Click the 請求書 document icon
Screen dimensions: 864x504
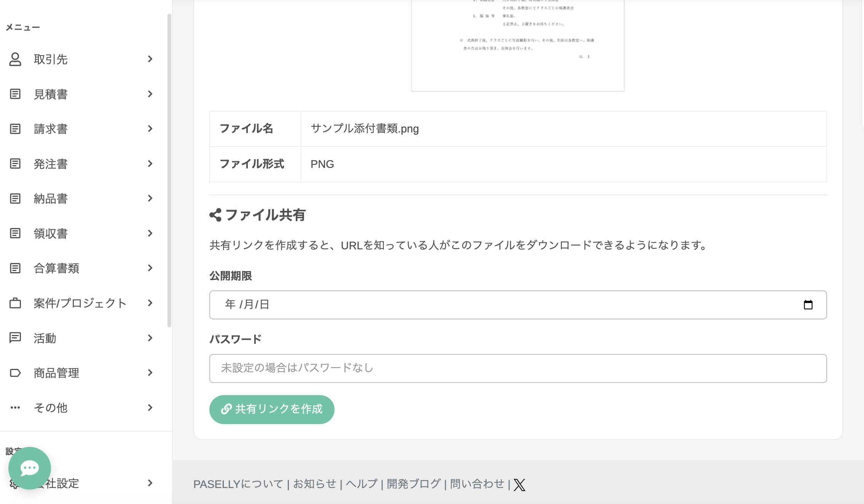coord(15,129)
